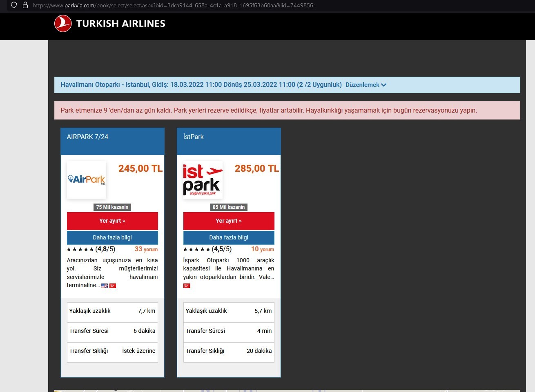Click the AirPark 7/24 logo thumbnail
Screen dimensions: 535x392
pos(87,180)
